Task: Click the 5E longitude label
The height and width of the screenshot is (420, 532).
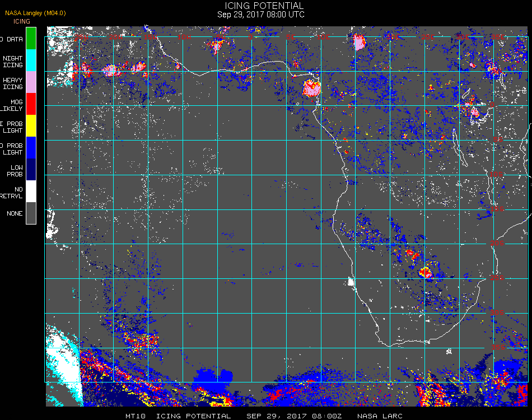Action: (291, 37)
